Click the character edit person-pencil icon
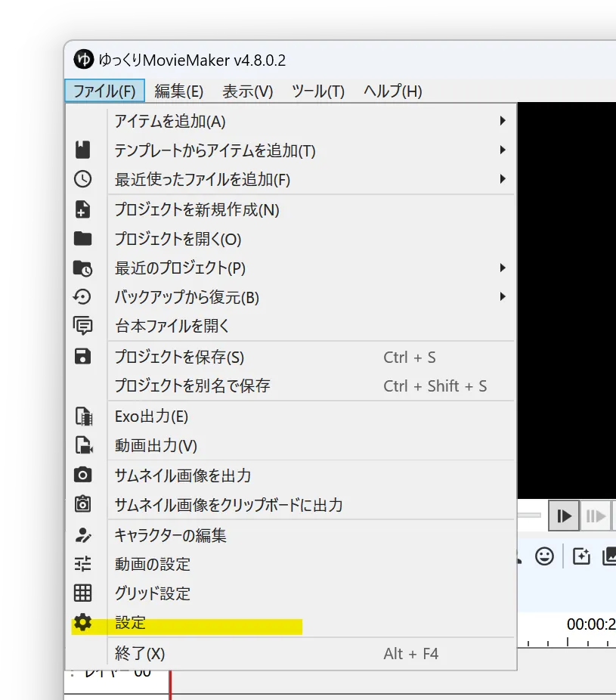616x700 pixels. pyautogui.click(x=83, y=534)
